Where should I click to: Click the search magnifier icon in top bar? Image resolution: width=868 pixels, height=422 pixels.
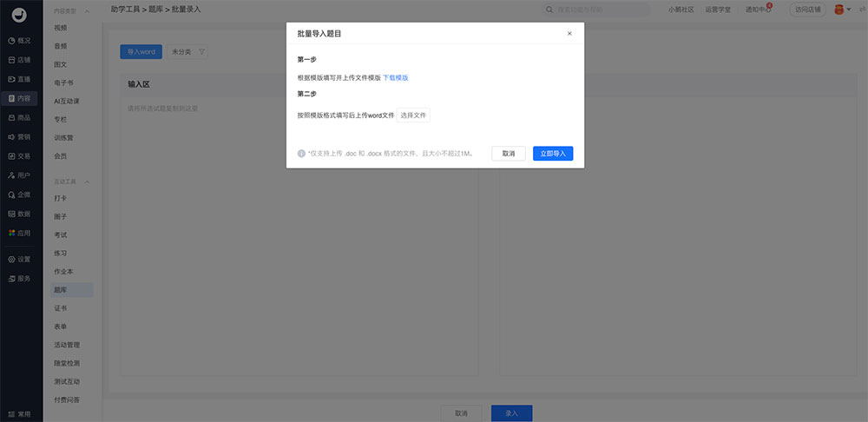tap(549, 10)
